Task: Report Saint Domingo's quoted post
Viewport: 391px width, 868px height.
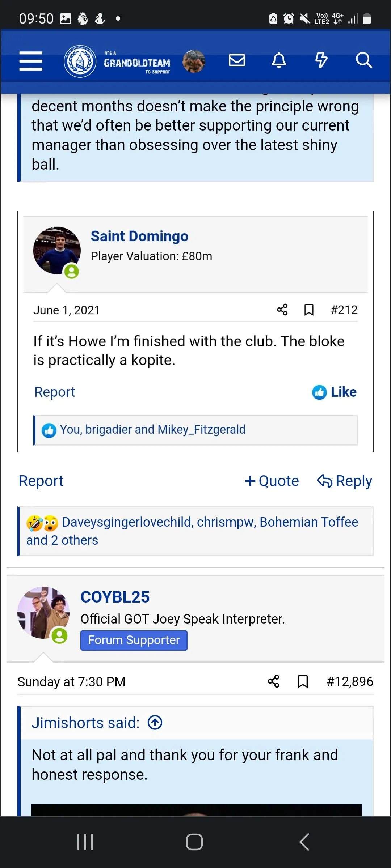Action: 55,392
